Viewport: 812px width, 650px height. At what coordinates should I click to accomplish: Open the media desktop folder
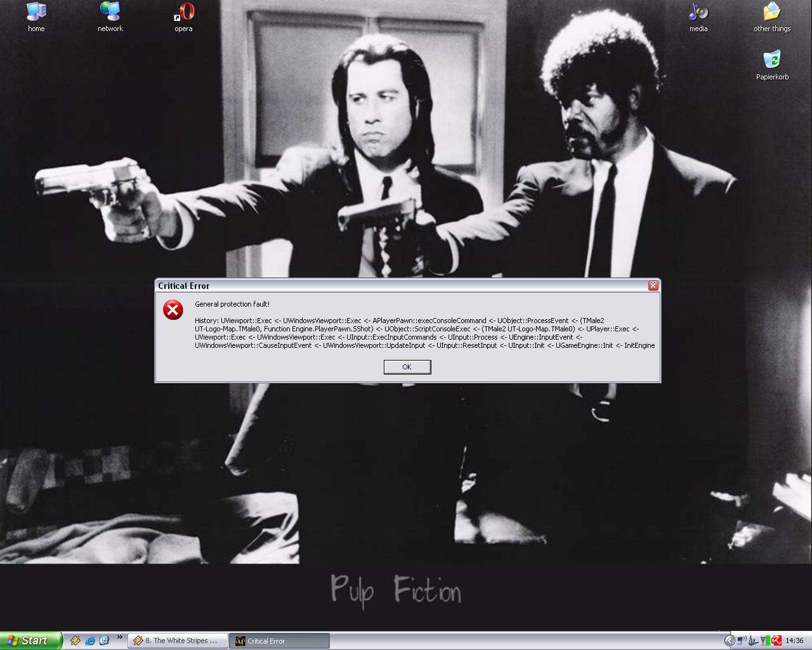coord(698,17)
